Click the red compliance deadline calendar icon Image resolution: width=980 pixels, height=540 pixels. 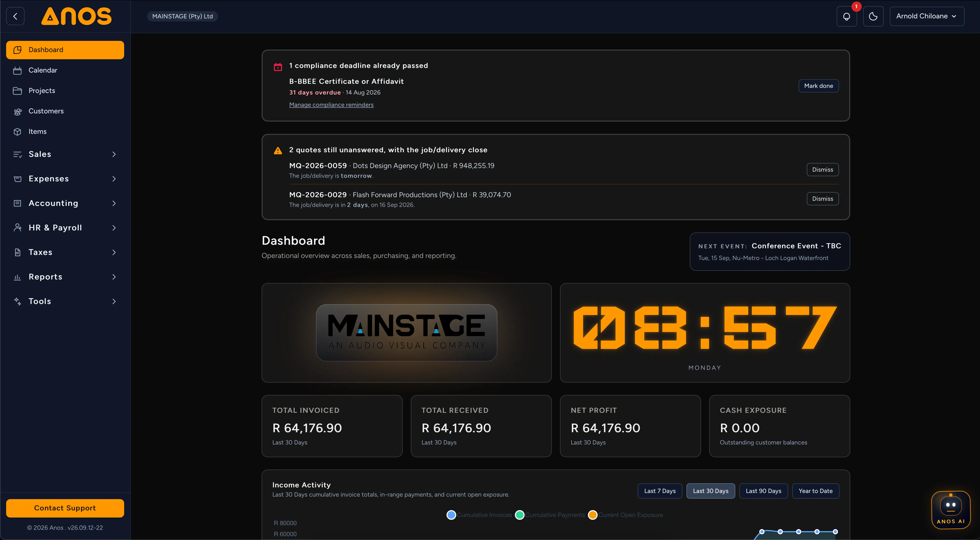pos(278,67)
